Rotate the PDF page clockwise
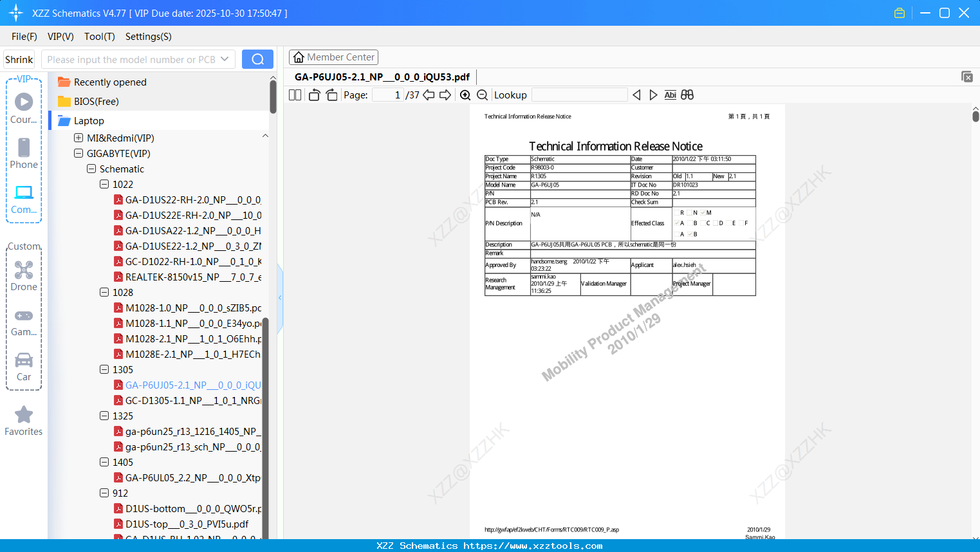This screenshot has height=552, width=980. tap(331, 95)
